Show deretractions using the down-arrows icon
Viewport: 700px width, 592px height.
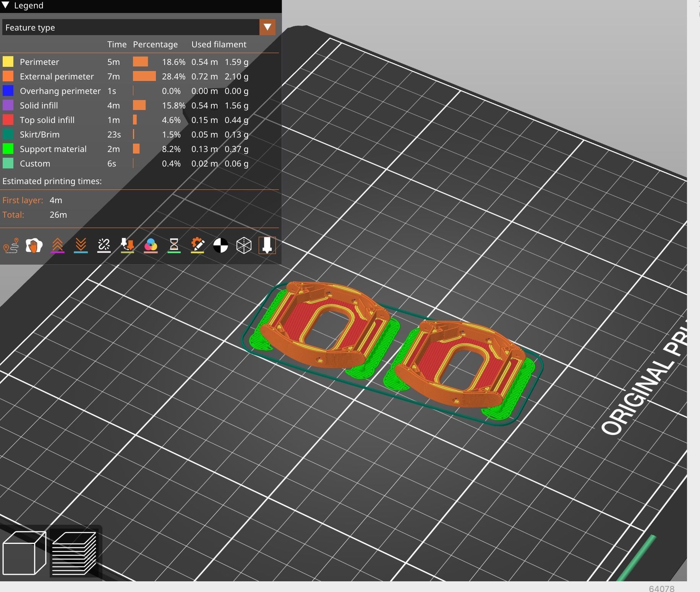(x=81, y=246)
